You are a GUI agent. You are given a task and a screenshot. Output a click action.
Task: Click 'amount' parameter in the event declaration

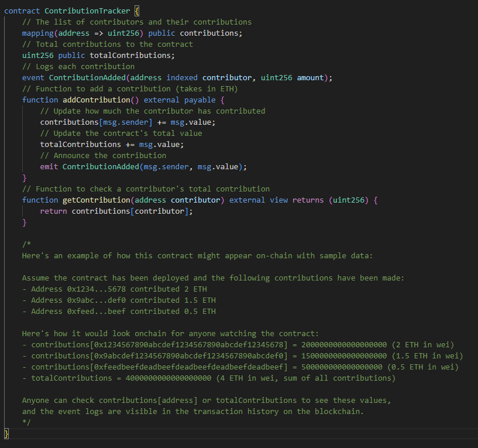pyautogui.click(x=310, y=78)
